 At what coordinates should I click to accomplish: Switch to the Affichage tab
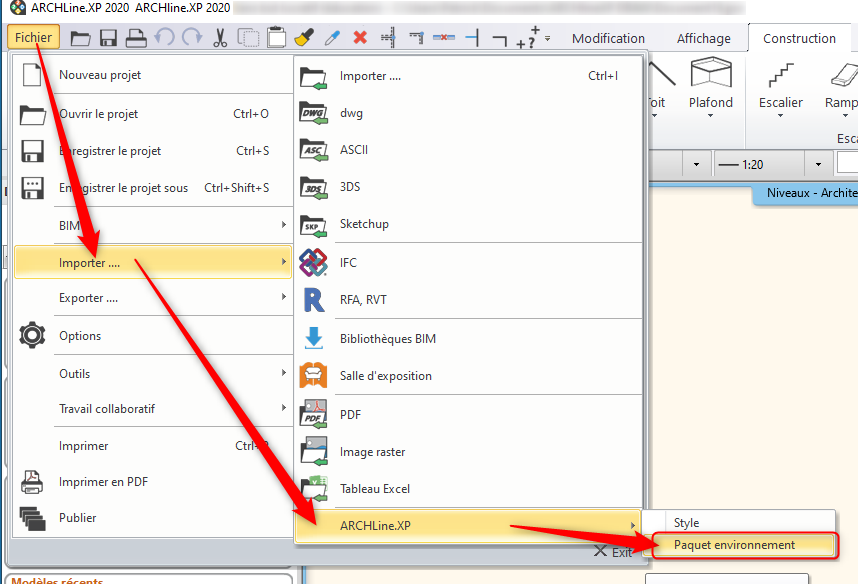[704, 38]
